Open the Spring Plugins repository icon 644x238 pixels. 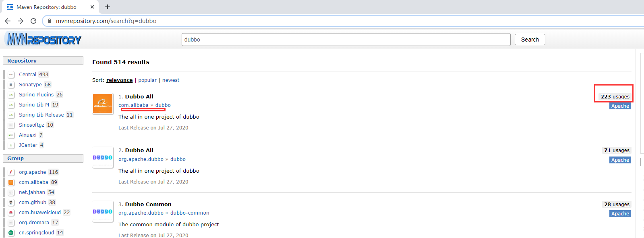[11, 95]
